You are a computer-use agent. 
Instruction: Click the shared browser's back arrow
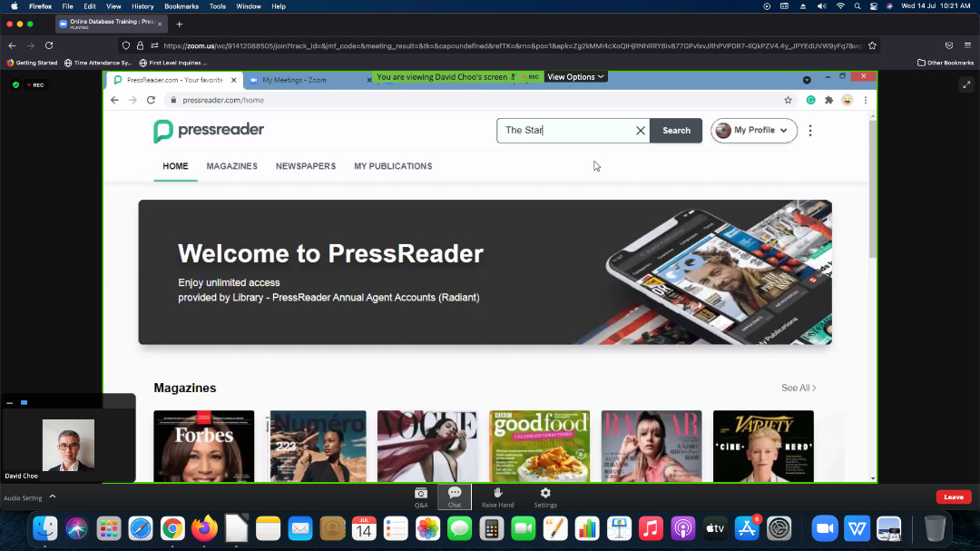point(114,100)
